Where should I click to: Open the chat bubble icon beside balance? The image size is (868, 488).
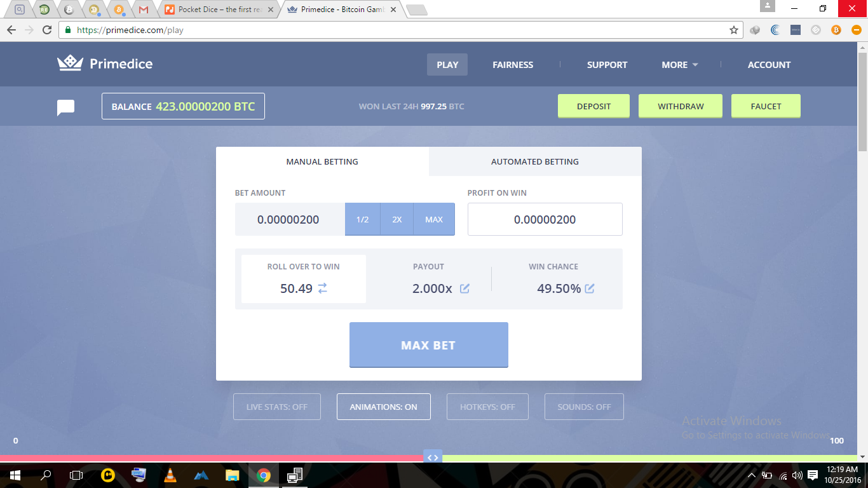(x=66, y=107)
